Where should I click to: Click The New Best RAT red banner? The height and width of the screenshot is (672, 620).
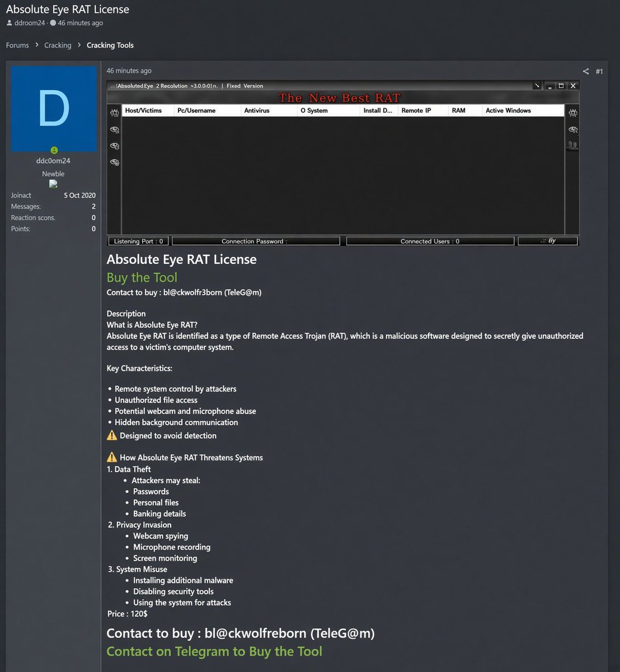pos(340,98)
